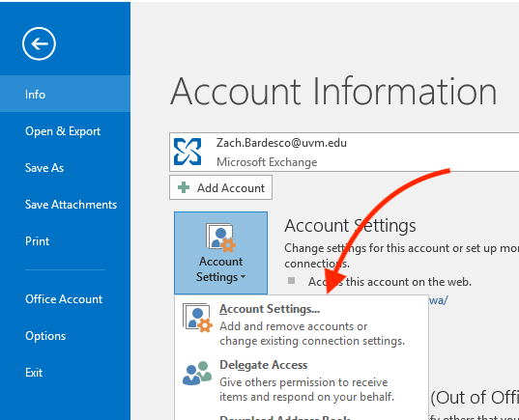Viewport: 519px width, 420px height.
Task: Click the Account Information page heading
Action: 333,91
